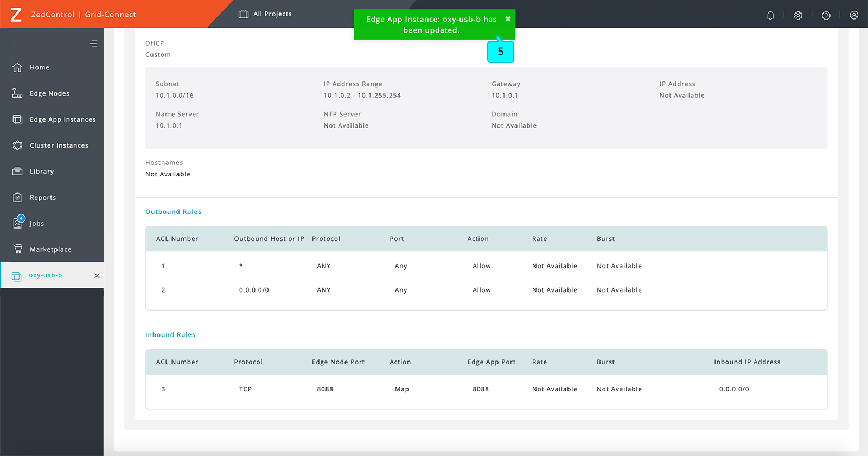
Task: Close the oxy-usb-b sidebar tab
Action: pos(97,276)
